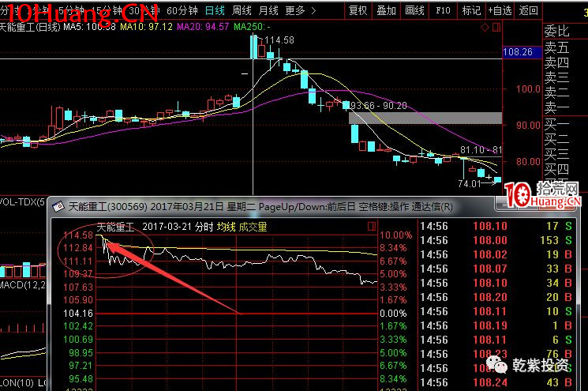588x391 pixels.
Task: Click the yellow 均线 label in popup
Action: [227, 227]
